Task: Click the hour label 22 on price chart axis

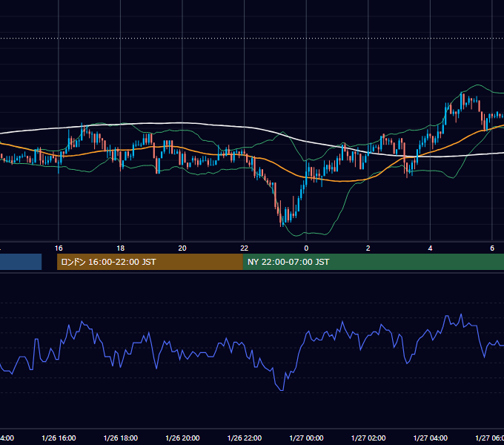Action: click(x=245, y=248)
